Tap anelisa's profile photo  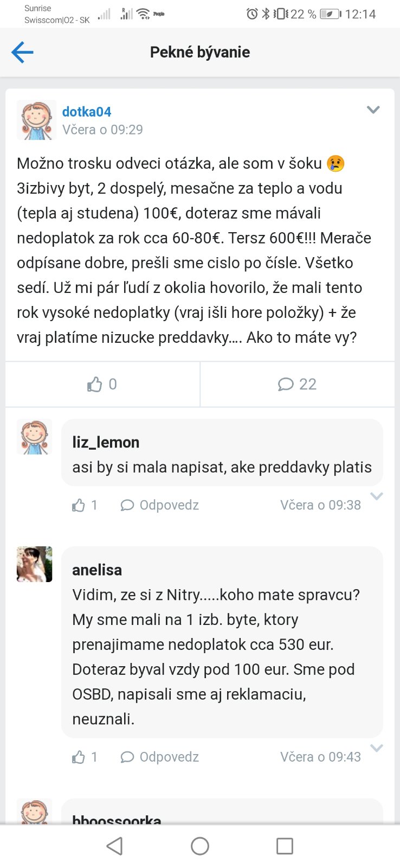coord(35,564)
